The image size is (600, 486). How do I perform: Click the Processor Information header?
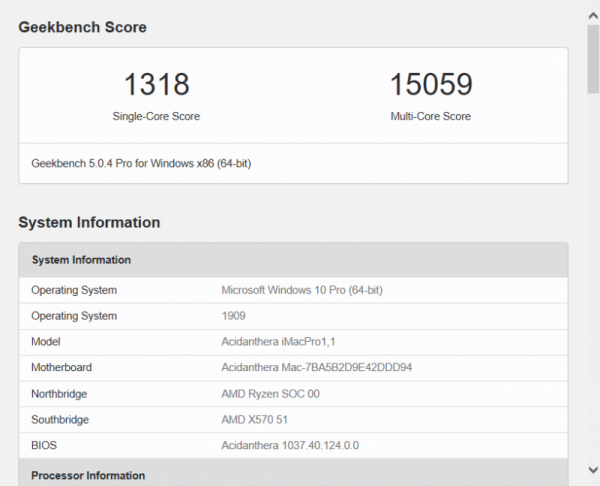coord(293,473)
